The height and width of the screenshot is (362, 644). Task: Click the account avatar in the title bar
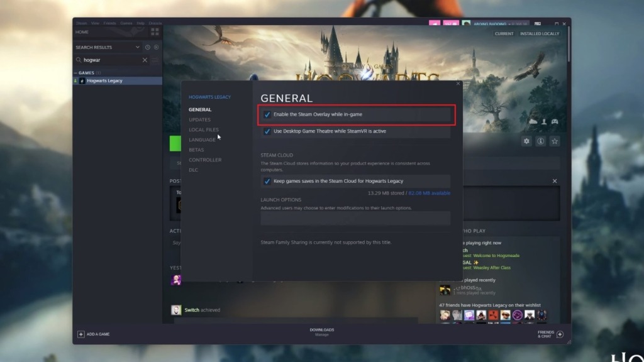[x=466, y=24]
